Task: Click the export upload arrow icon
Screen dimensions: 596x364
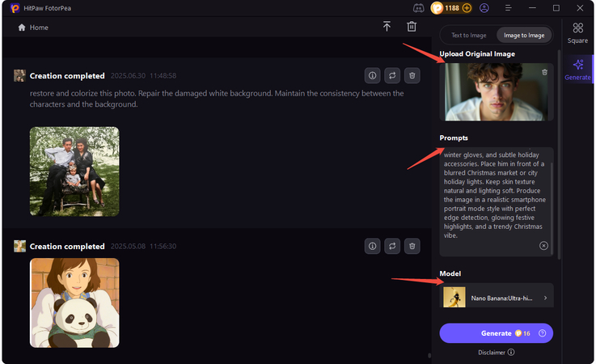Action: (x=387, y=27)
